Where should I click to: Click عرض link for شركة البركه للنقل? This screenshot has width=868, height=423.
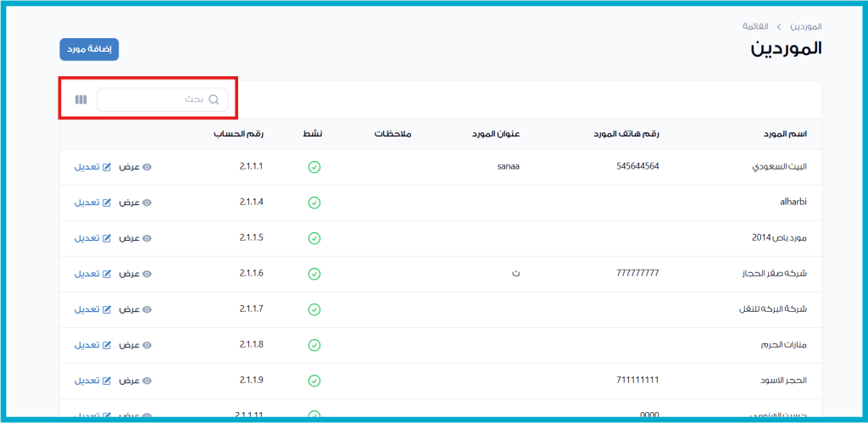(129, 309)
